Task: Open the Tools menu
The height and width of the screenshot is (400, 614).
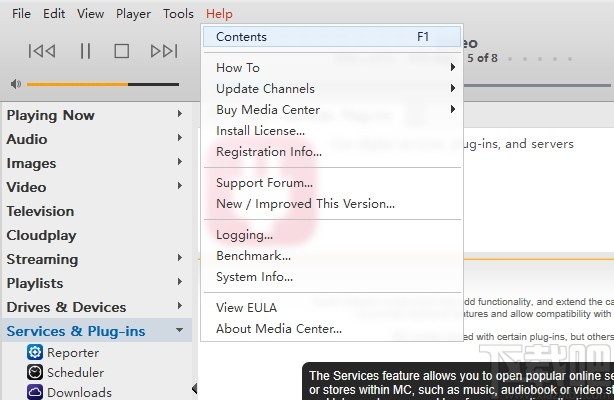Action: coord(178,14)
